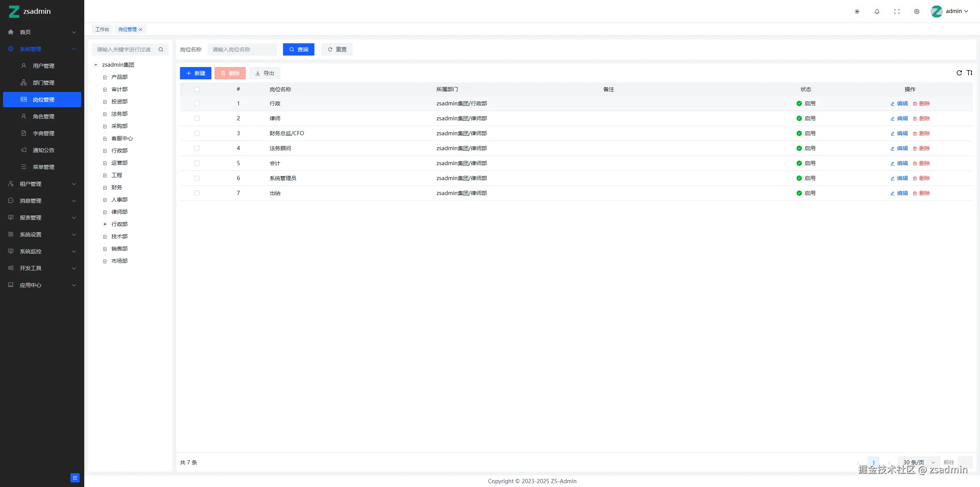
Task: Refresh the table with reload icon
Action: (x=959, y=73)
